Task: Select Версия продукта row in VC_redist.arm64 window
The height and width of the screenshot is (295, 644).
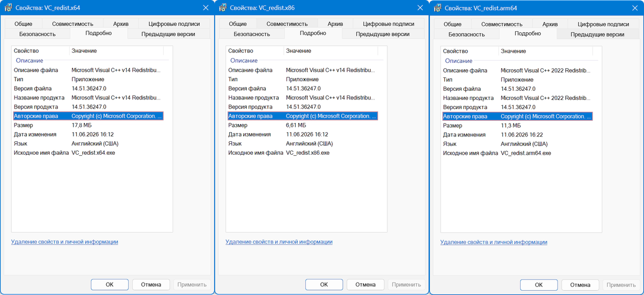Action: (x=517, y=107)
